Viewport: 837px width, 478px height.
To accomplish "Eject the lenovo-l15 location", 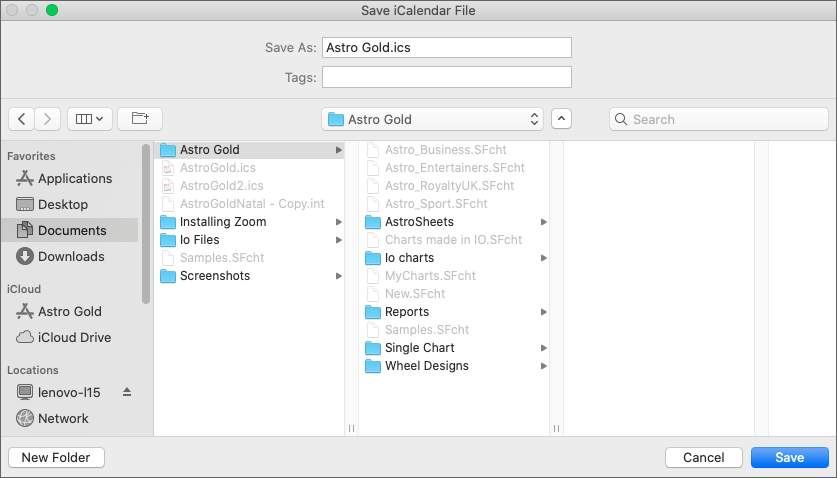I will (127, 392).
